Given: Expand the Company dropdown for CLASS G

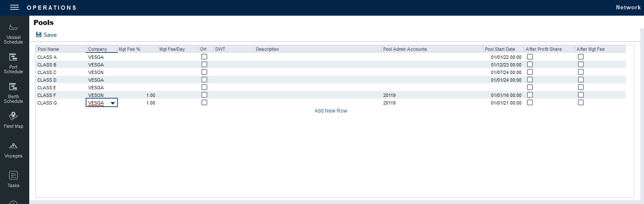Looking at the screenshot, I should [112, 103].
